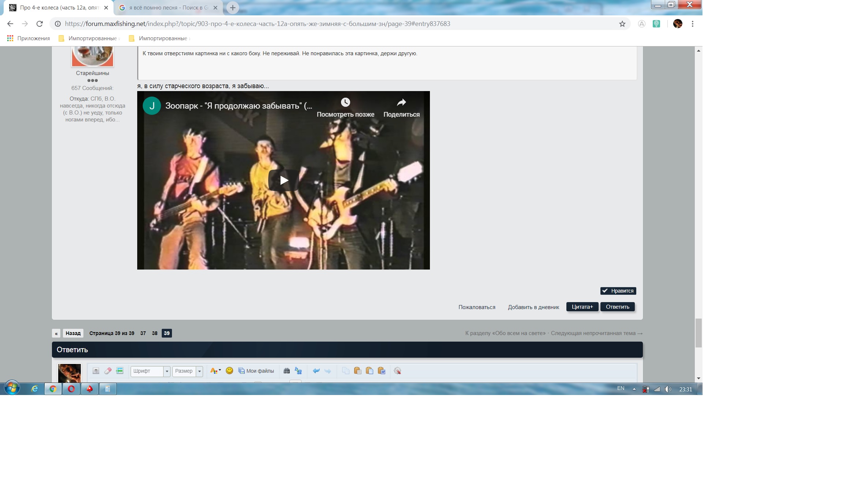Image resolution: width=843 pixels, height=504 pixels.
Task: Open the Шрифт font dropdown
Action: (x=150, y=371)
